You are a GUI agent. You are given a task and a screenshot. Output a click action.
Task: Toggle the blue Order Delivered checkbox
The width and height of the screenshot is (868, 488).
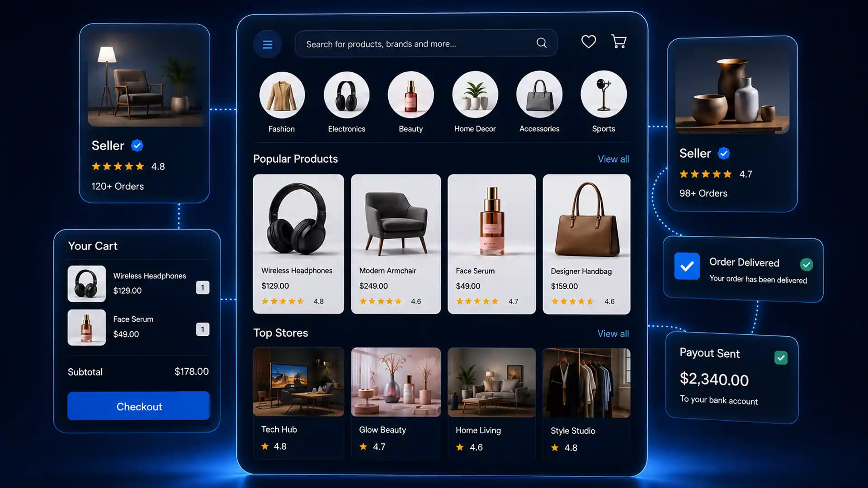coord(687,266)
